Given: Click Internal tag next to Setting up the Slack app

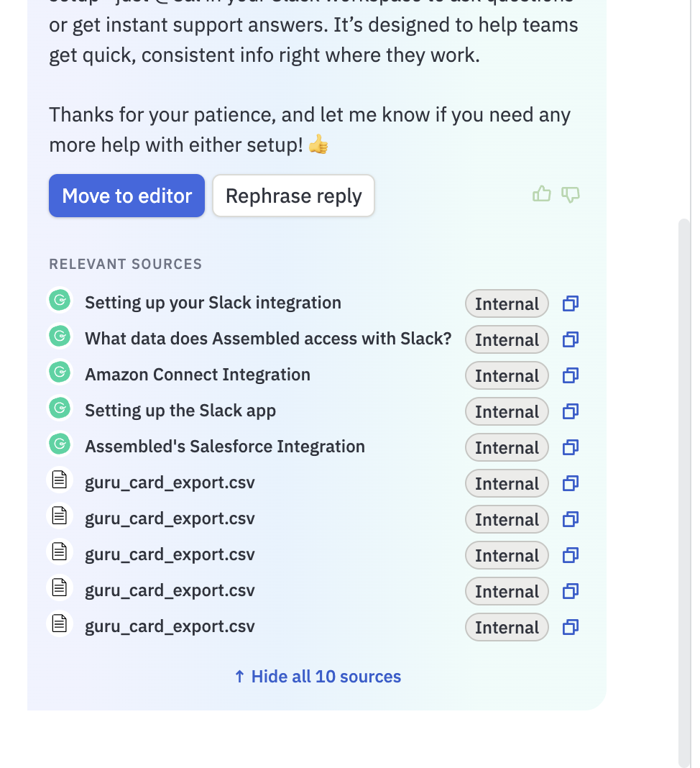Looking at the screenshot, I should [507, 411].
